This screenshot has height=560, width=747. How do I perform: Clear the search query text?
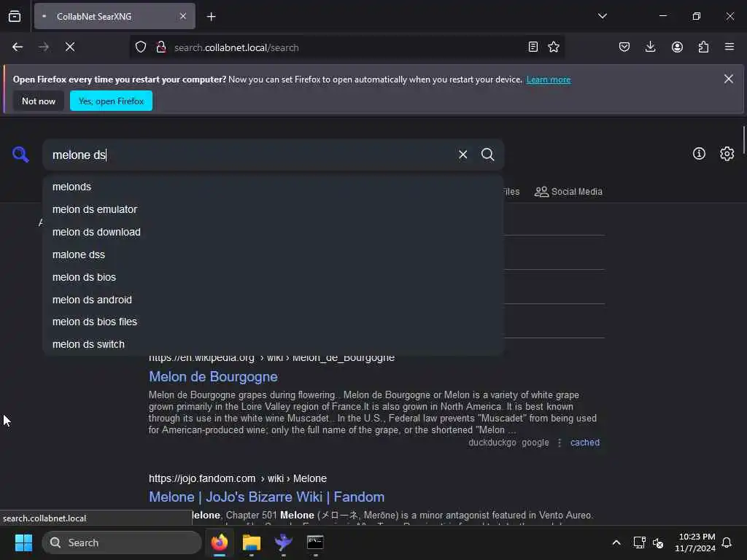click(x=462, y=155)
